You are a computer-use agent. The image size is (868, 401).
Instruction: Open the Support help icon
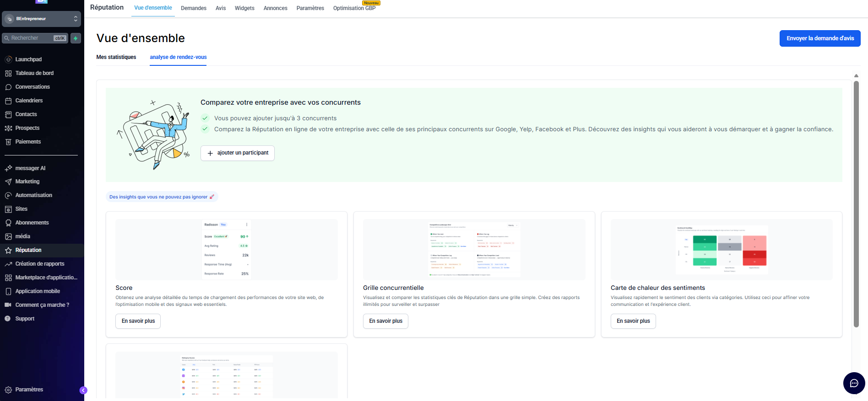8,319
